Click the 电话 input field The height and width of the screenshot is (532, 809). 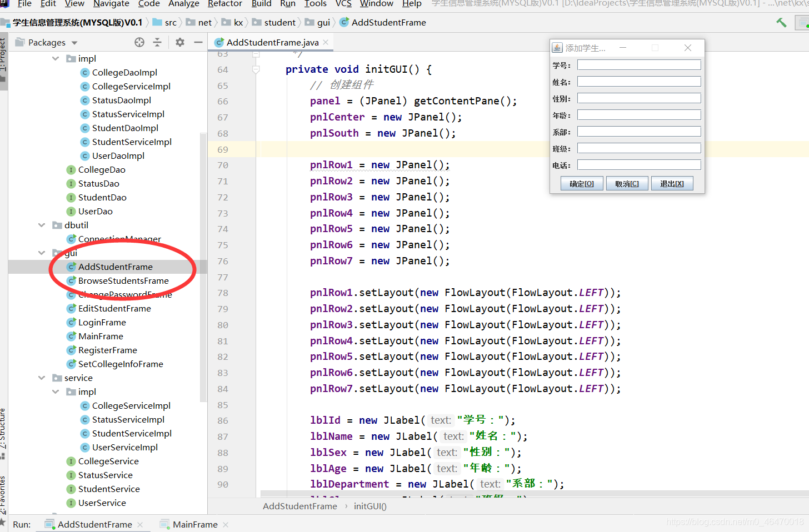(x=639, y=165)
